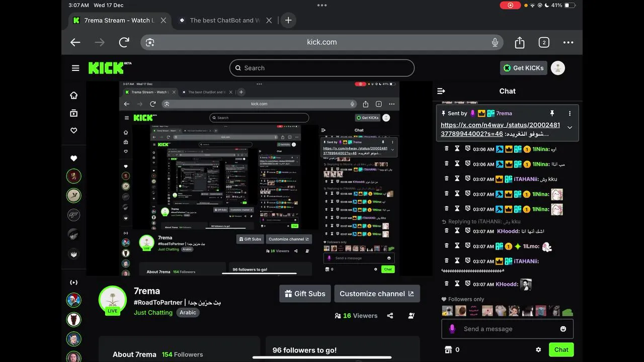Timeout iTAHANii on the 'kku' message
The width and height of the screenshot is (644, 362).
(457, 178)
